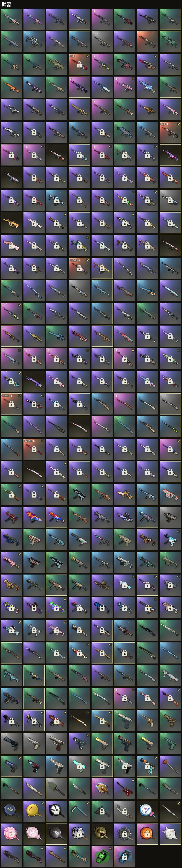The width and height of the screenshot is (182, 868).
Task: Choose the green shovel skin
Action: pos(56,789)
